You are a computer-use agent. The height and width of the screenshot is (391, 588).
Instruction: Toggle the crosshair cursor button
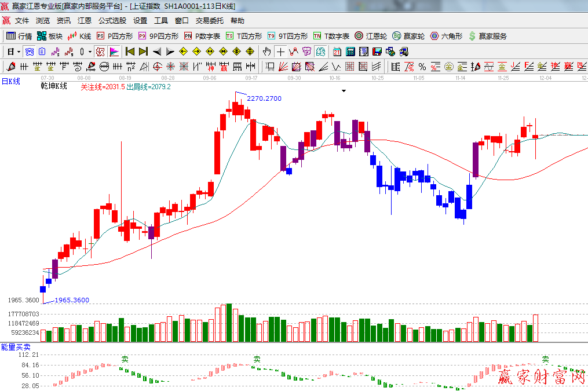[x=280, y=52]
